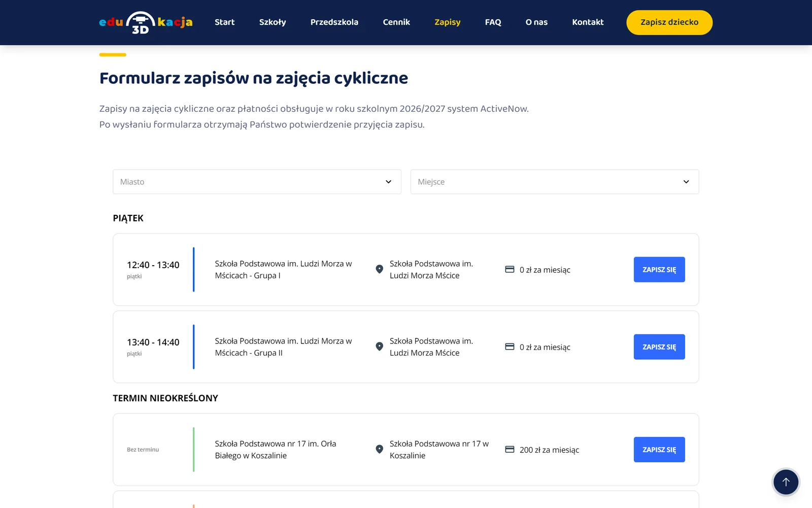Click the edu3Dkacja logo
This screenshot has width=812, height=508.
(x=146, y=22)
